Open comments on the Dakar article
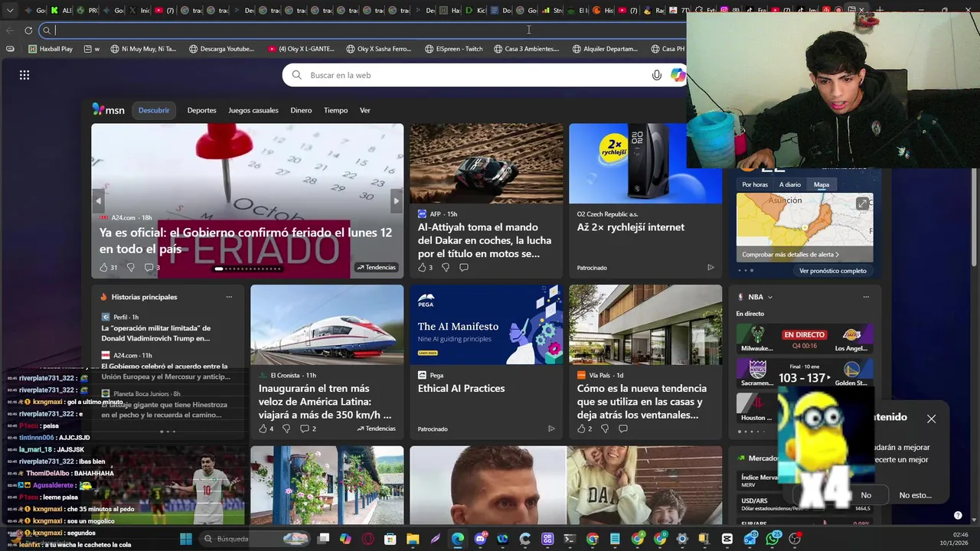This screenshot has width=980, height=551. coord(464,267)
